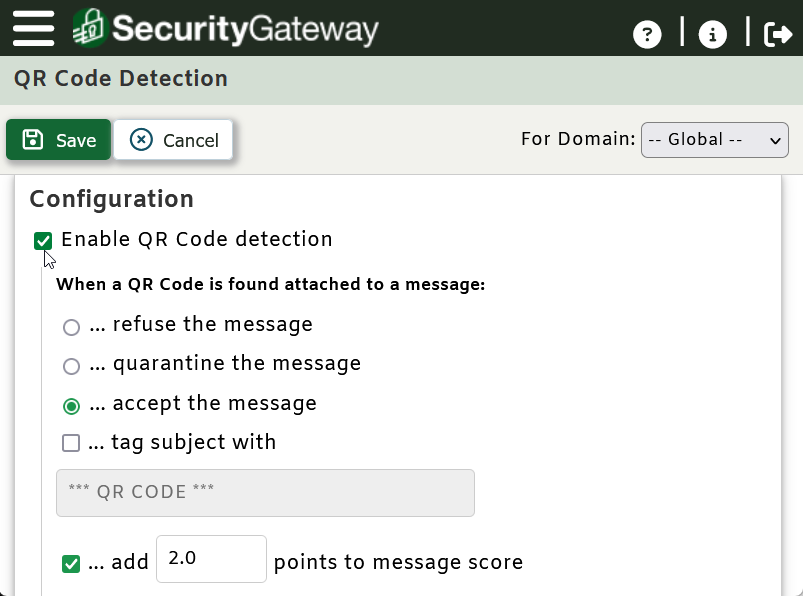Screen dimensions: 803x596
Task: Click the score points input showing 2.0
Action: (212, 559)
